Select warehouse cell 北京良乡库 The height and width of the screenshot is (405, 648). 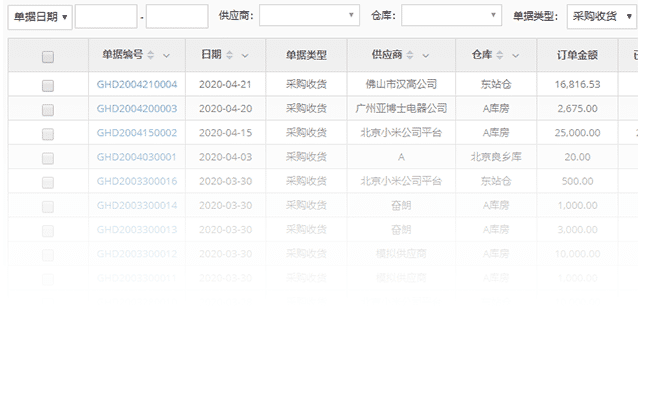pos(496,157)
